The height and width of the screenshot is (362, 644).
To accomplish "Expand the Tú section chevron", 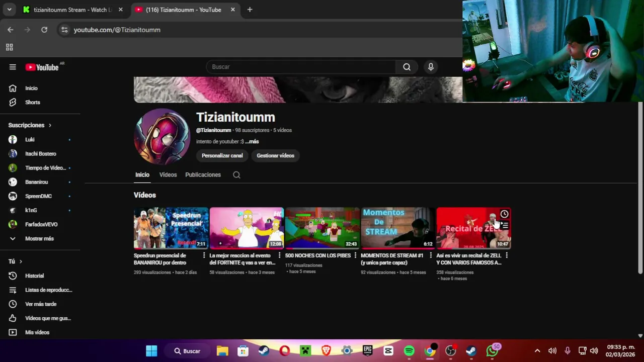I will [x=21, y=261].
